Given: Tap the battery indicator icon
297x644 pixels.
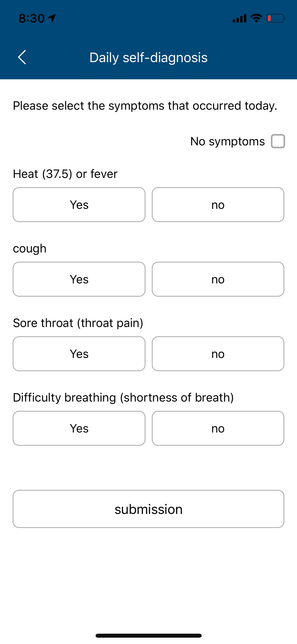Looking at the screenshot, I should [x=275, y=18].
